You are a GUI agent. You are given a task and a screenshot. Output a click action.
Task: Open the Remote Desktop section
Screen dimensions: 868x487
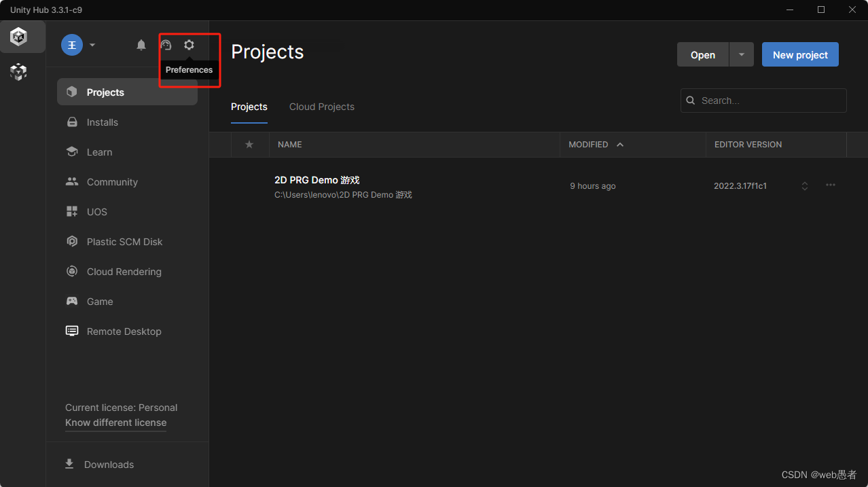(x=124, y=331)
